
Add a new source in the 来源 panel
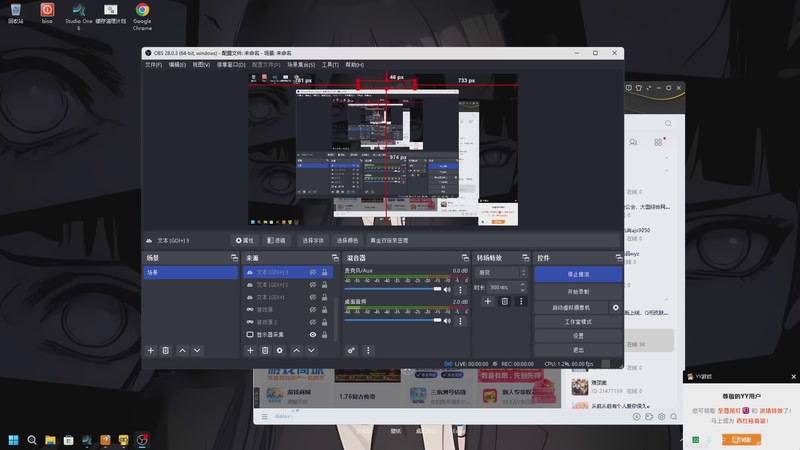pyautogui.click(x=250, y=351)
